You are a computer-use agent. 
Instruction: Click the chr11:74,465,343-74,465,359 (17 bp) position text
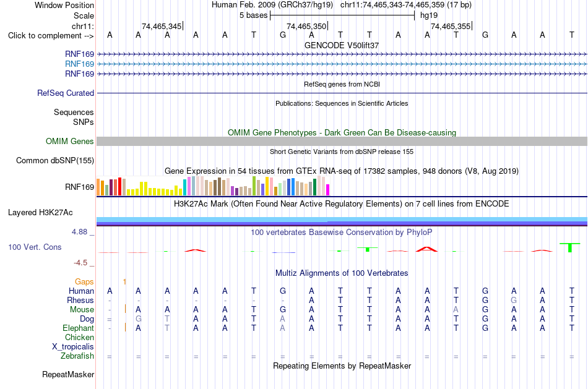[x=406, y=5]
